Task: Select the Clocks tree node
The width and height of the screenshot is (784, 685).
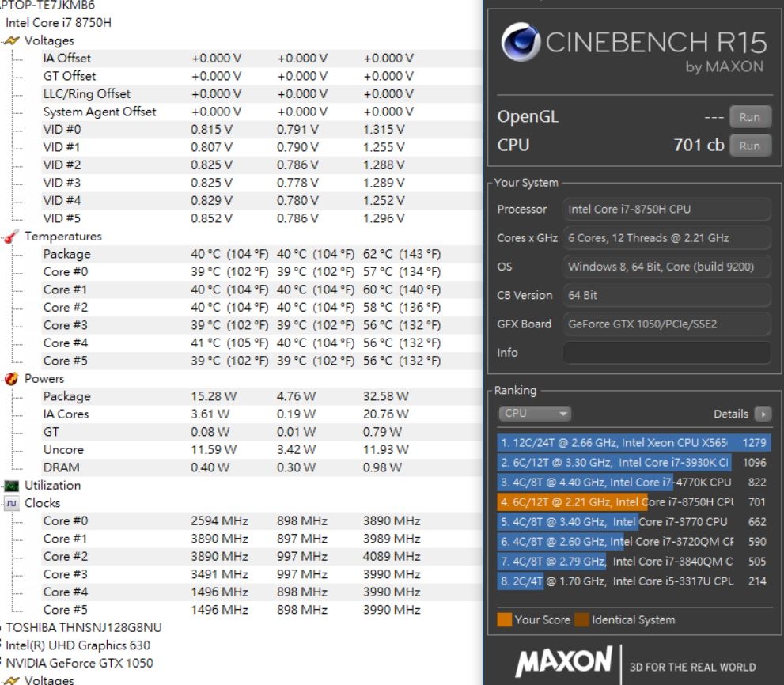Action: pyautogui.click(x=43, y=503)
